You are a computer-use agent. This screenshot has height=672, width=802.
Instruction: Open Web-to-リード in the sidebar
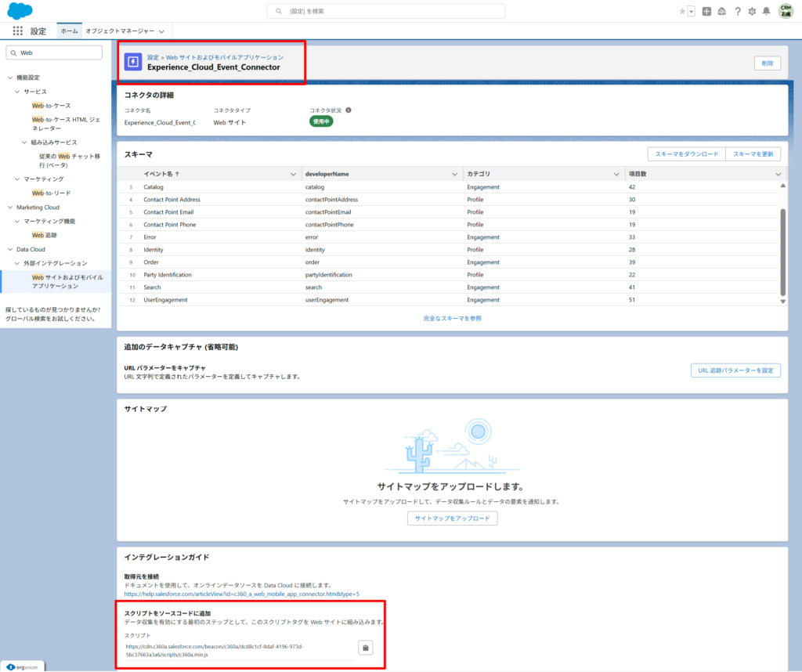[x=51, y=193]
